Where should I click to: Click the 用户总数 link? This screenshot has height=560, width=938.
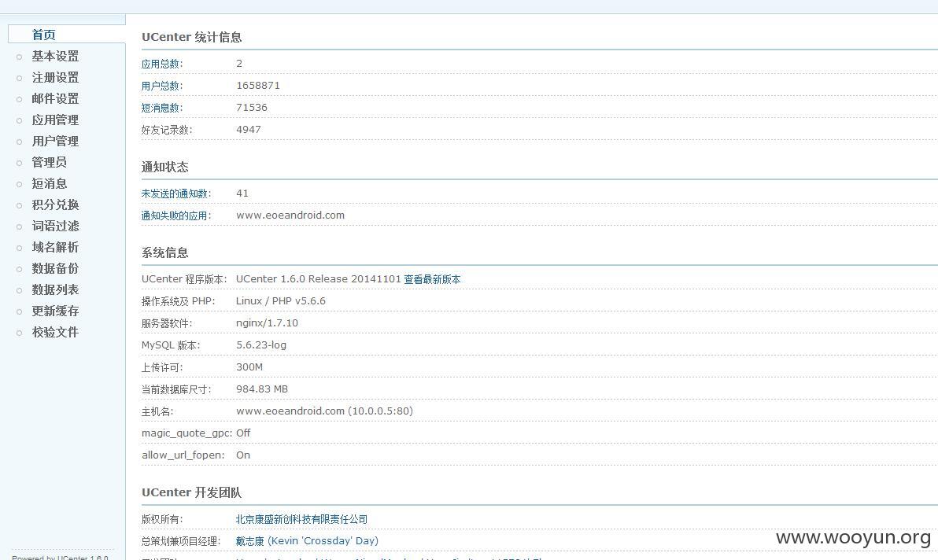point(162,86)
